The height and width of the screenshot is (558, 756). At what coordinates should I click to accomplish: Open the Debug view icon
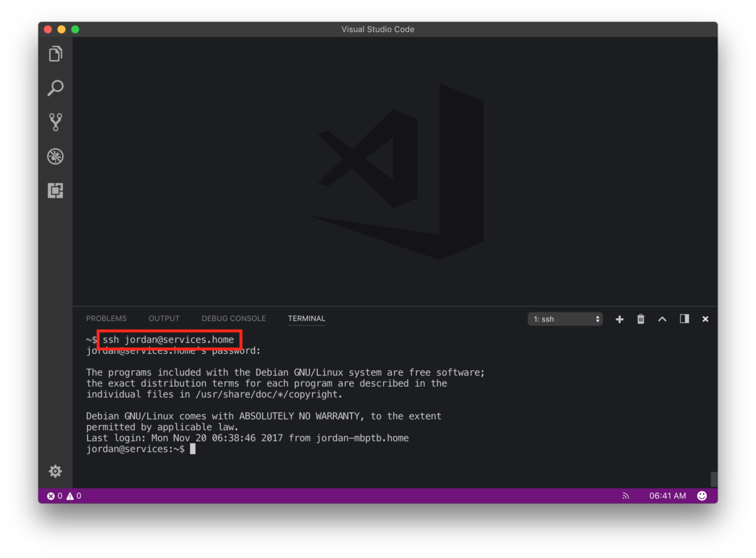[55, 156]
